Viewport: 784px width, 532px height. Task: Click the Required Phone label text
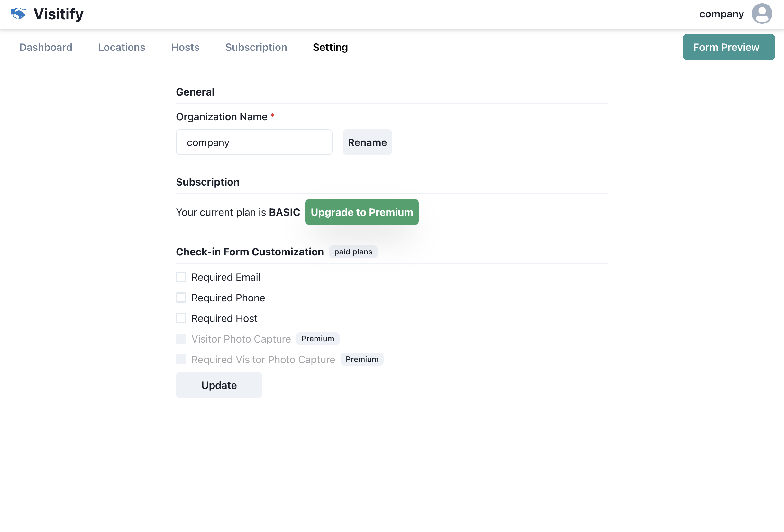pos(228,298)
